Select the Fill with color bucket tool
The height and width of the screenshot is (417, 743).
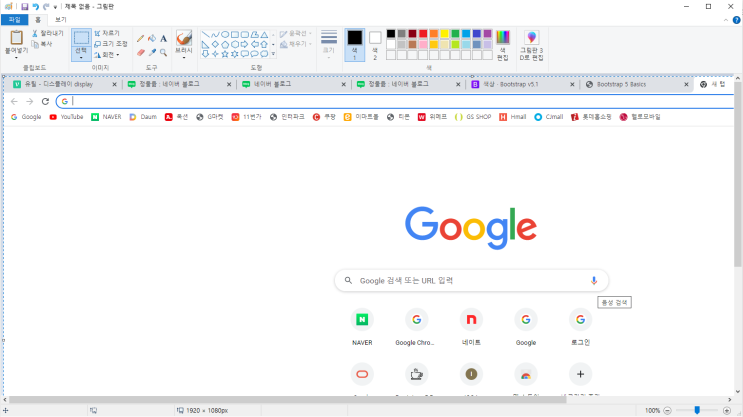point(152,38)
